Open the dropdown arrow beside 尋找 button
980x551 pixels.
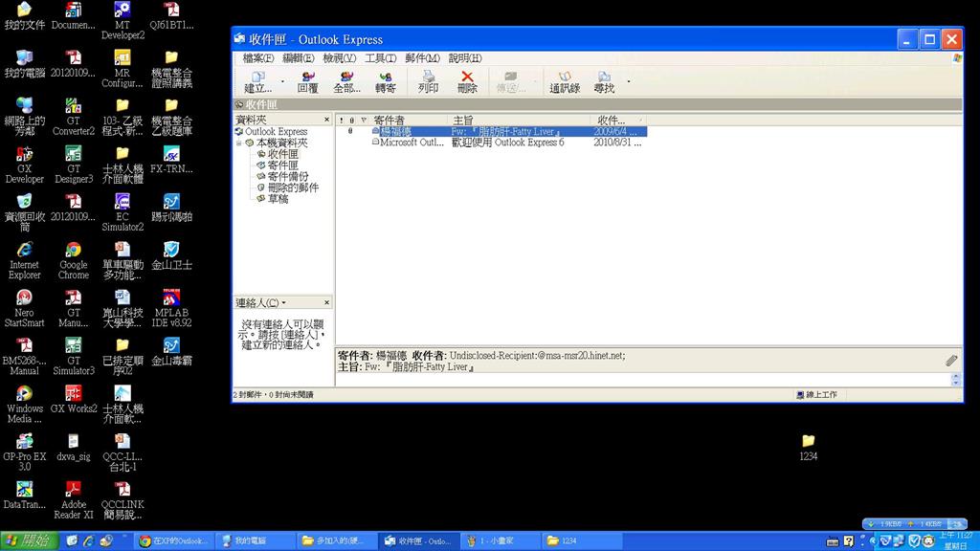pos(628,81)
